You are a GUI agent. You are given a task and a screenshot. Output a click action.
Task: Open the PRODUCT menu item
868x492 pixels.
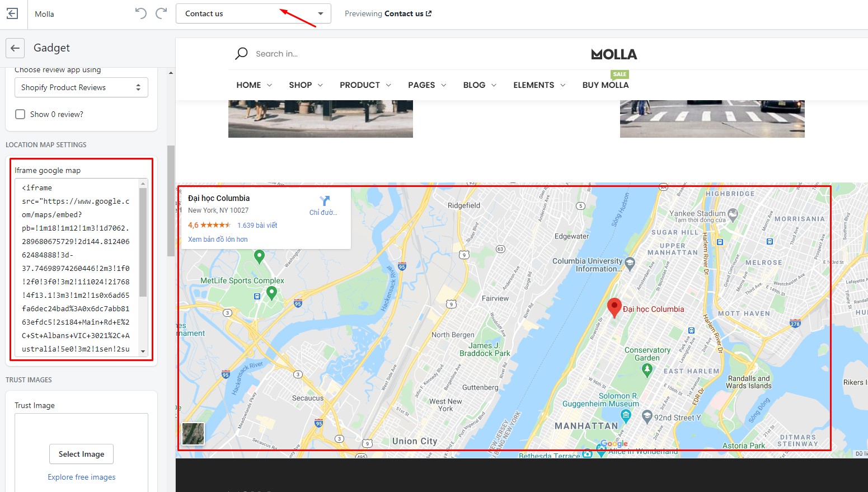[360, 85]
